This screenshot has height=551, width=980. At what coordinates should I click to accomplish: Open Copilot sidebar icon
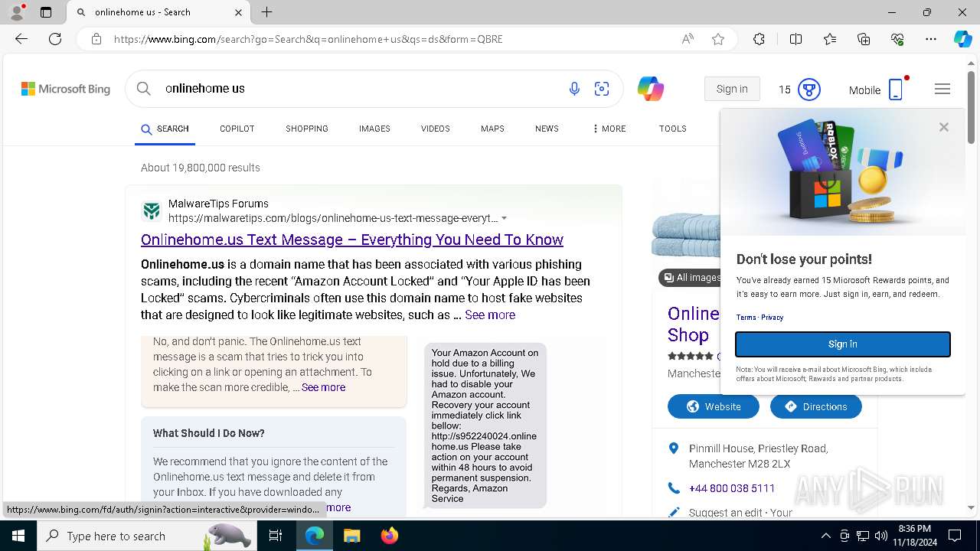[x=962, y=39]
